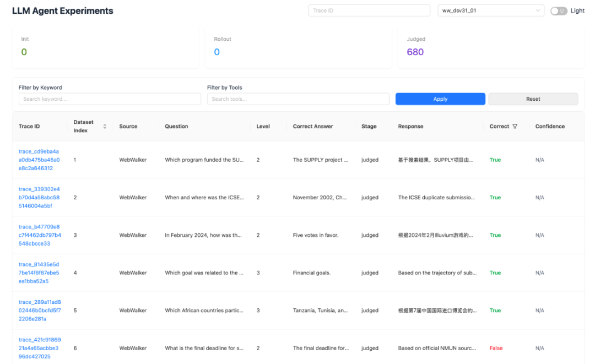Click True in the SUPPLY project row
The width and height of the screenshot is (595, 364).
pos(495,160)
